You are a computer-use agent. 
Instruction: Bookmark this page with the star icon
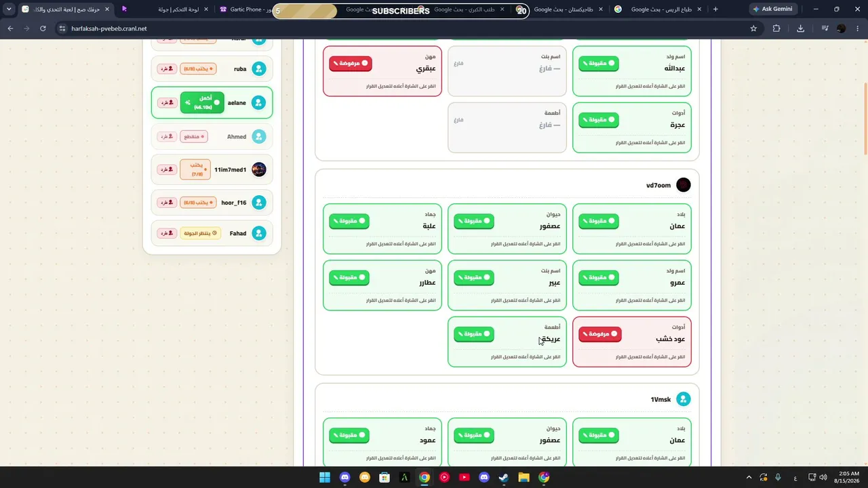753,28
